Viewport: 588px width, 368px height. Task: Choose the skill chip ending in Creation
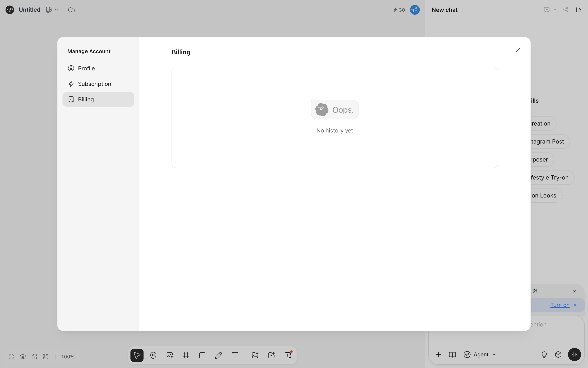click(x=543, y=123)
